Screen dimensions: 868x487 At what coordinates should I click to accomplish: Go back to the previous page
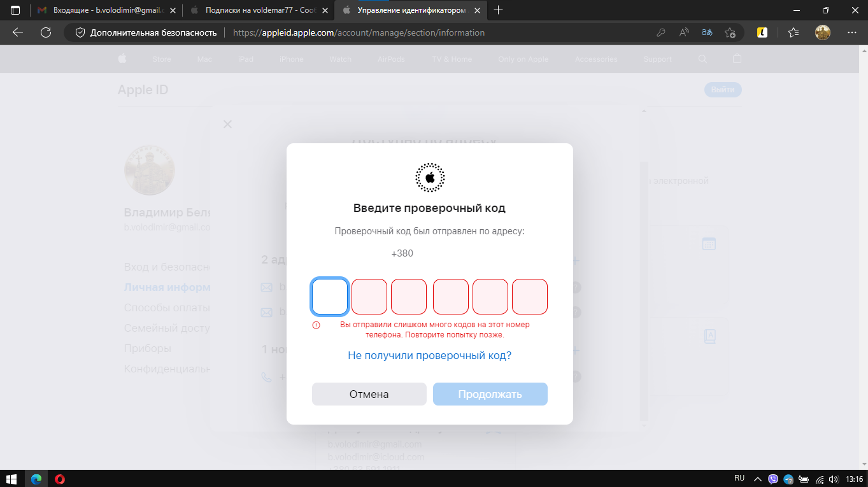click(18, 32)
